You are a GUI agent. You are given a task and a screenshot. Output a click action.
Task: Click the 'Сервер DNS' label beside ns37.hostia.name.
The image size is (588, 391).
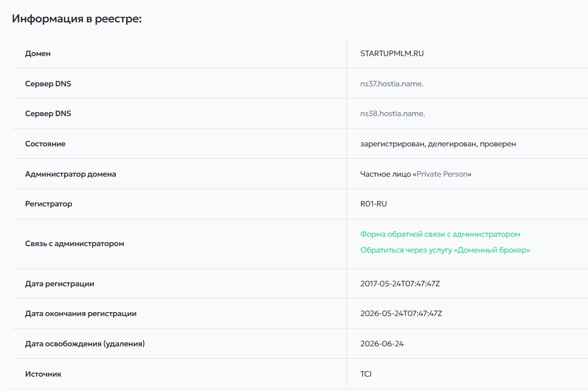point(48,84)
